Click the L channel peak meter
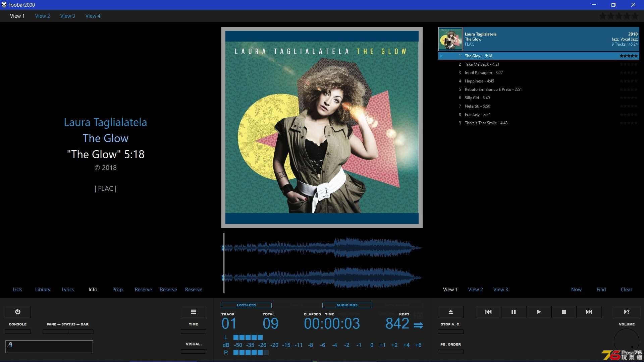 coord(248,337)
